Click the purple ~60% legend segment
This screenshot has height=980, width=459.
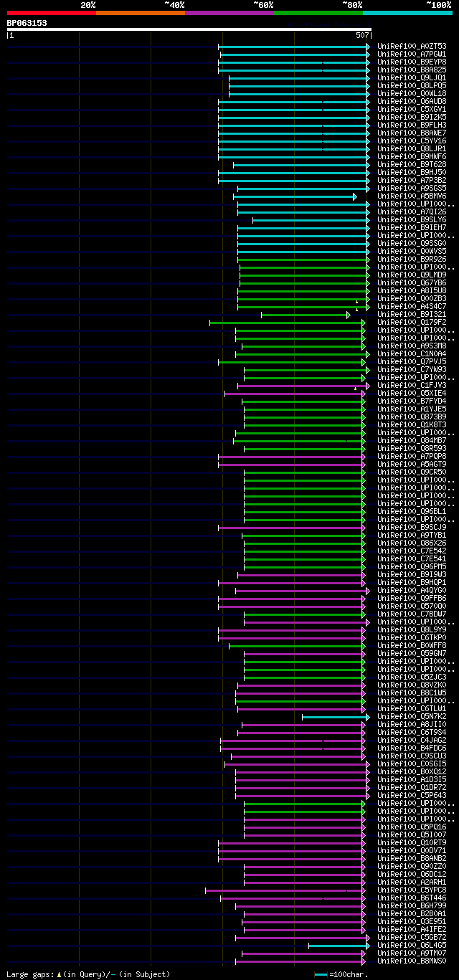pyautogui.click(x=229, y=12)
